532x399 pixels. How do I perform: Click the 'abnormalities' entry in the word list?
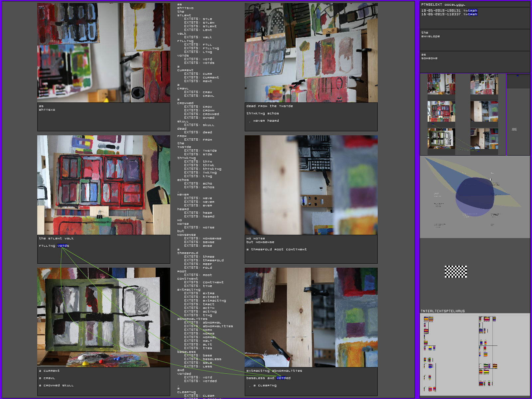pos(192,319)
